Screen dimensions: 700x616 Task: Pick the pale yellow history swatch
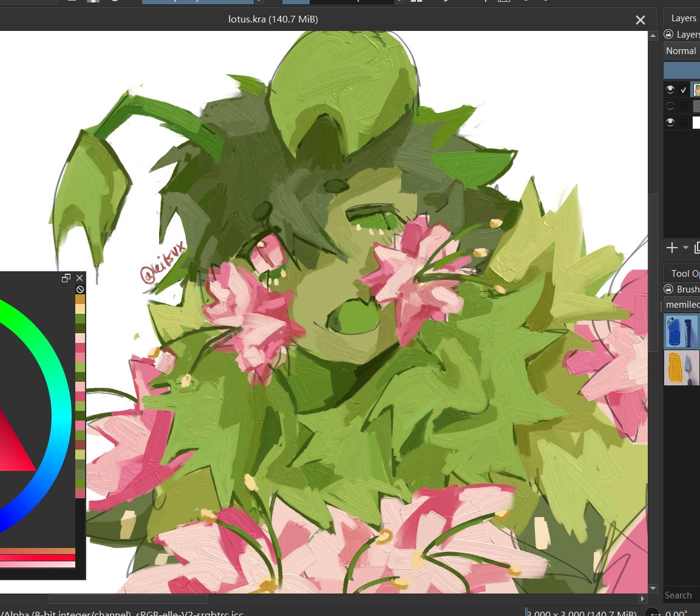coord(80,309)
